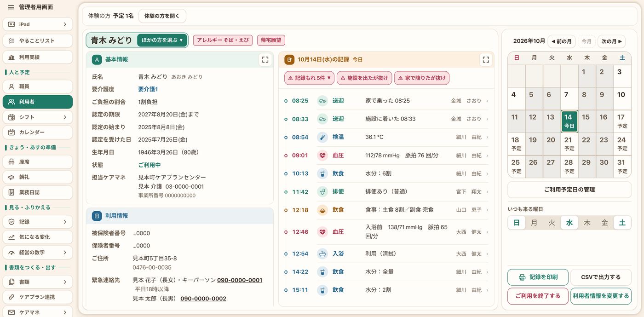Toggle 火 in いつも来る曜日

pos(552,223)
